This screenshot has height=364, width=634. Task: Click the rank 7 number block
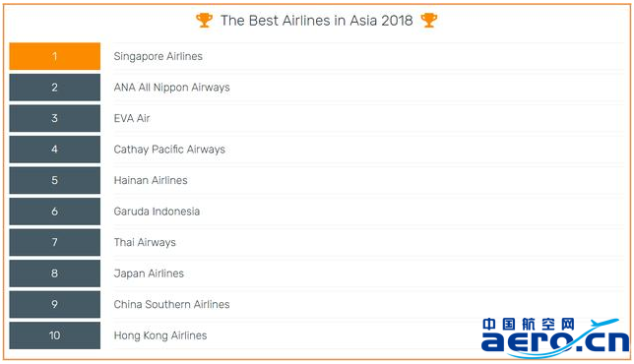(x=54, y=242)
